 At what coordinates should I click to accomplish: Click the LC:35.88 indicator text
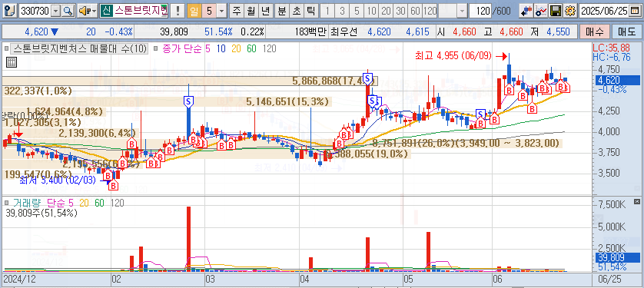point(612,48)
